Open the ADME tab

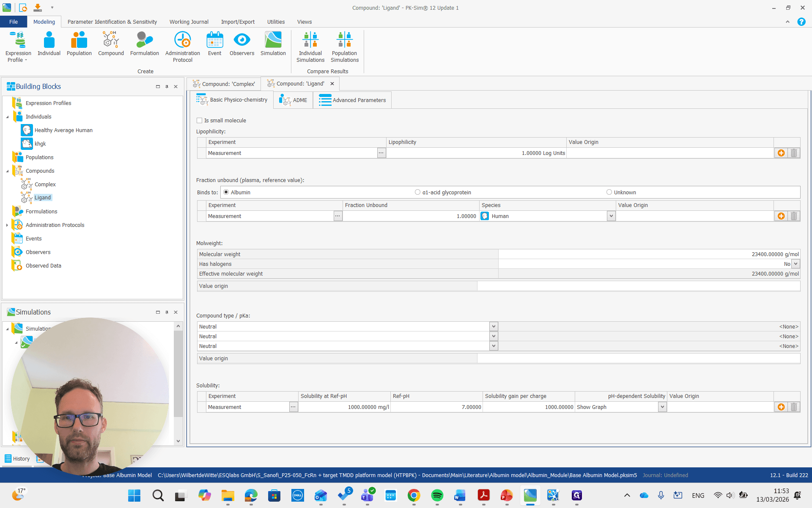(x=293, y=100)
